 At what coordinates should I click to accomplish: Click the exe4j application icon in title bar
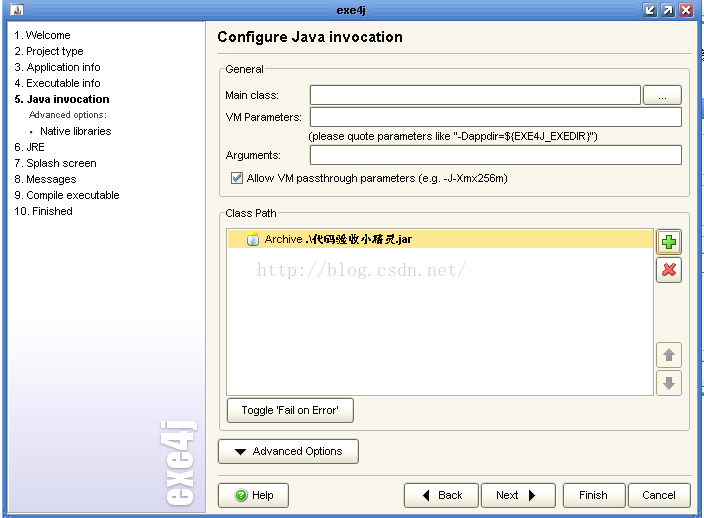coord(17,9)
